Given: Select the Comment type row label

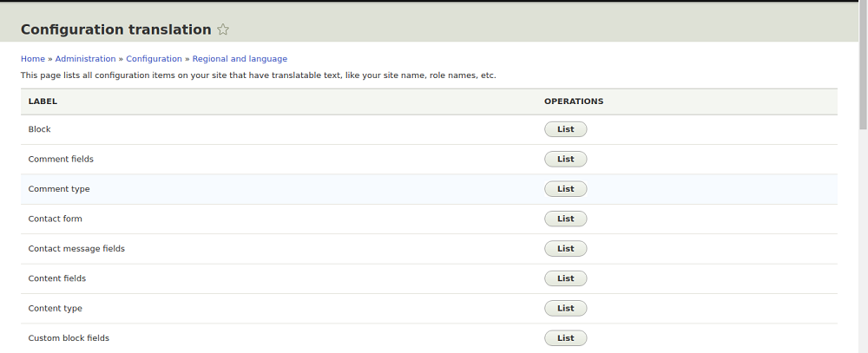Looking at the screenshot, I should (59, 189).
